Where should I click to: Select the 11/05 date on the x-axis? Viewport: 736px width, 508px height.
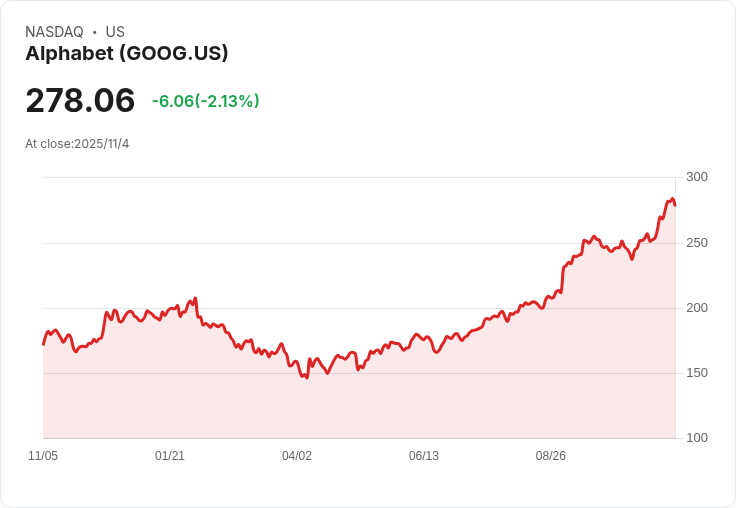coord(43,456)
